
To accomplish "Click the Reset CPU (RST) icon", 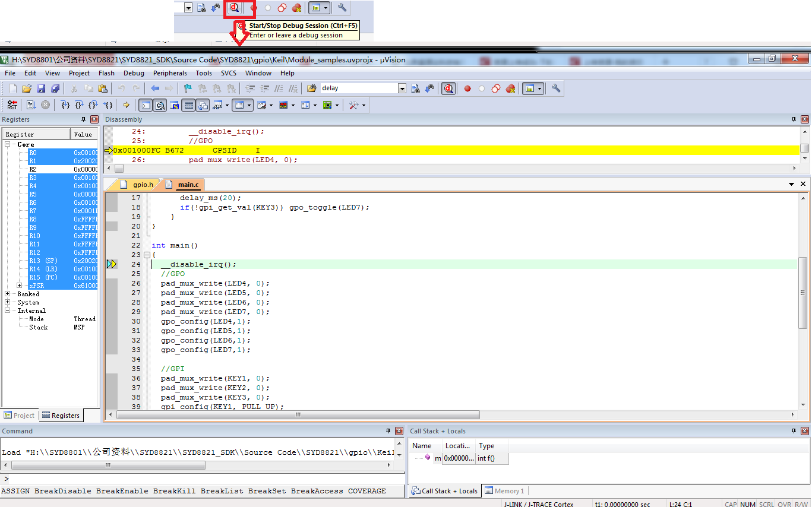I will [12, 105].
